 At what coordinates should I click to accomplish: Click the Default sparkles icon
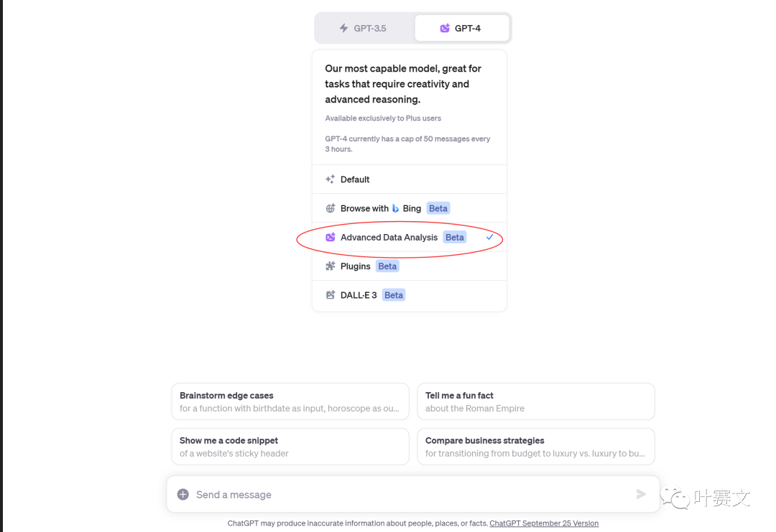[330, 179]
